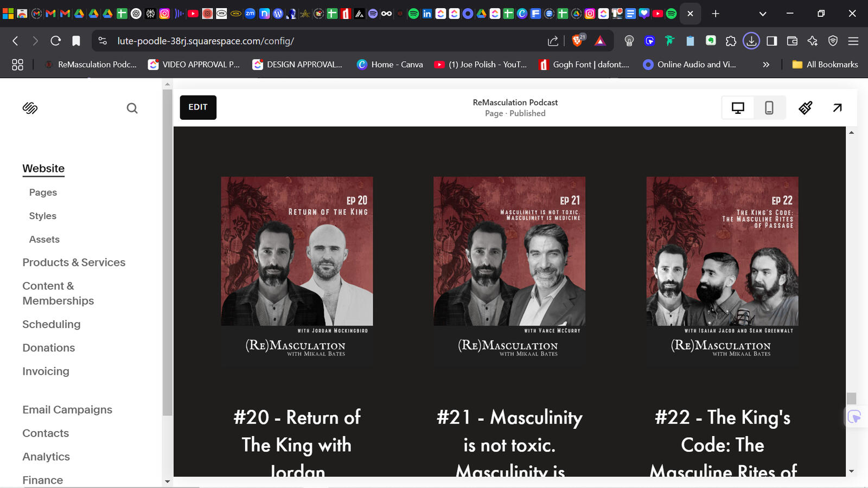
Task: Click the EDIT button
Action: tap(198, 107)
